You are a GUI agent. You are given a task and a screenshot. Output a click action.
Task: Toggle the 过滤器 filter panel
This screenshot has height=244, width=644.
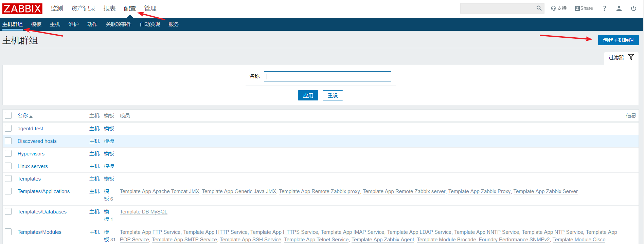tap(621, 57)
